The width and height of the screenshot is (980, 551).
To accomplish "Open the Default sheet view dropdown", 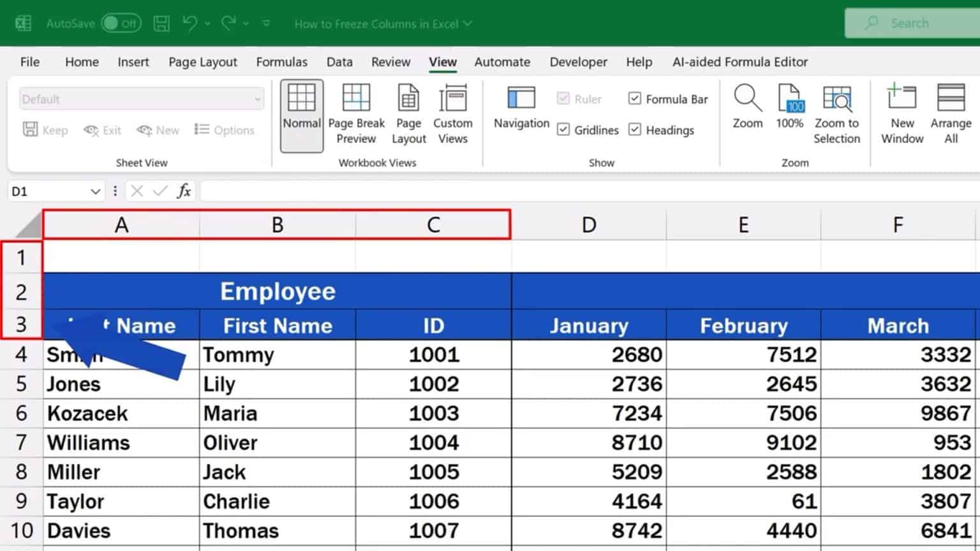I will [x=258, y=99].
